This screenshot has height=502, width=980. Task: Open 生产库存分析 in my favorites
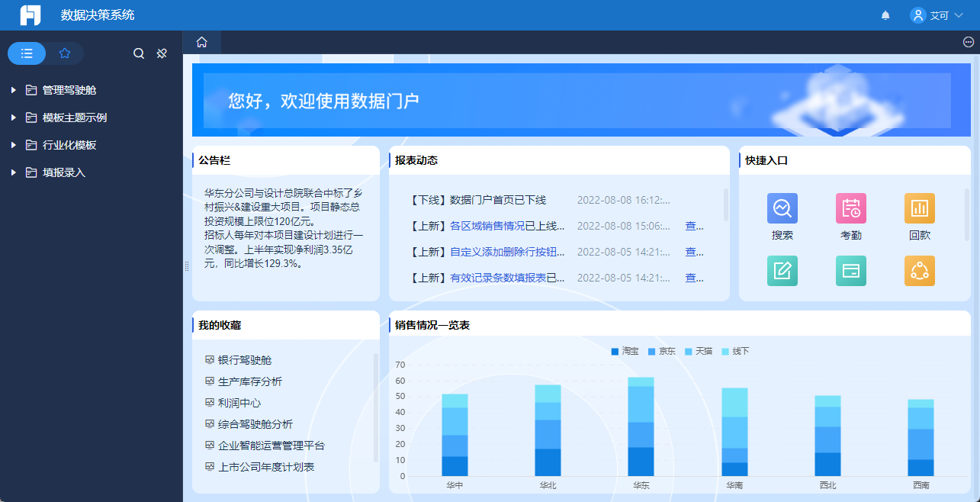click(250, 381)
